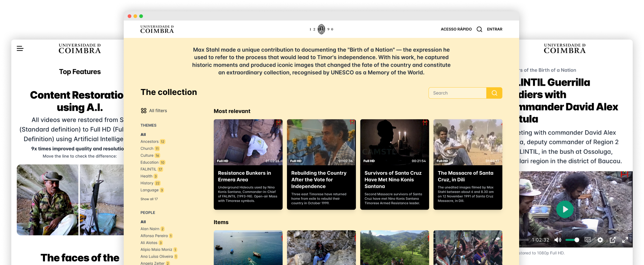
Task: Click the University of Coimbra 1290 emblem
Action: point(321,29)
